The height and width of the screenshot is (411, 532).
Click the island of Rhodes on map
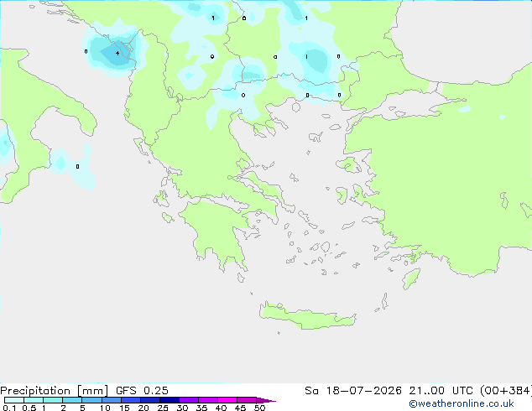pos(411,278)
